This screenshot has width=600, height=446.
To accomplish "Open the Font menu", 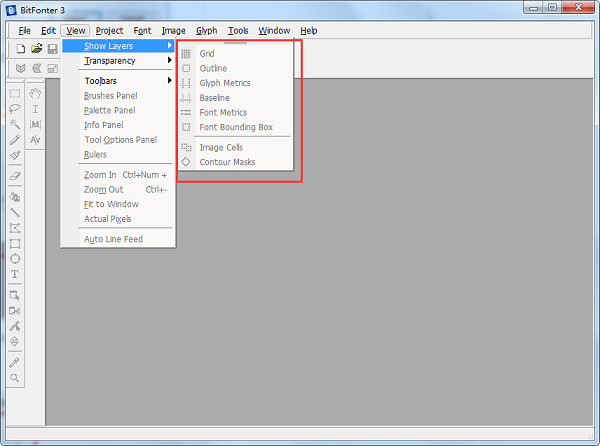I will tap(142, 31).
